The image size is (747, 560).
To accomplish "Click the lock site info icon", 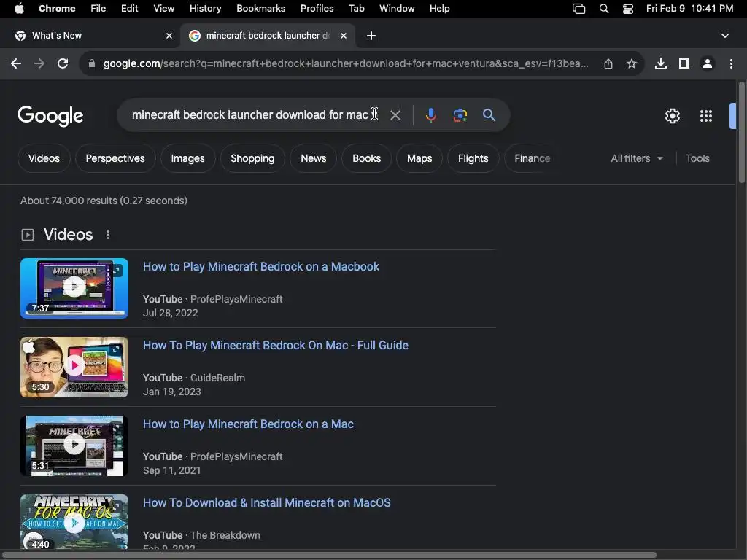I will point(92,63).
